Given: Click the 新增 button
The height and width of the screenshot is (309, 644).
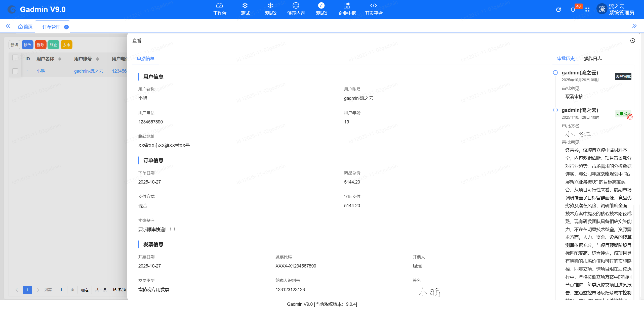Looking at the screenshot, I should coord(14,45).
